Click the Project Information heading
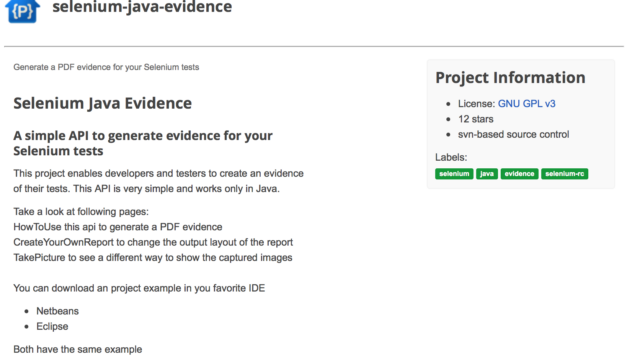The height and width of the screenshot is (360, 640). coord(510,78)
